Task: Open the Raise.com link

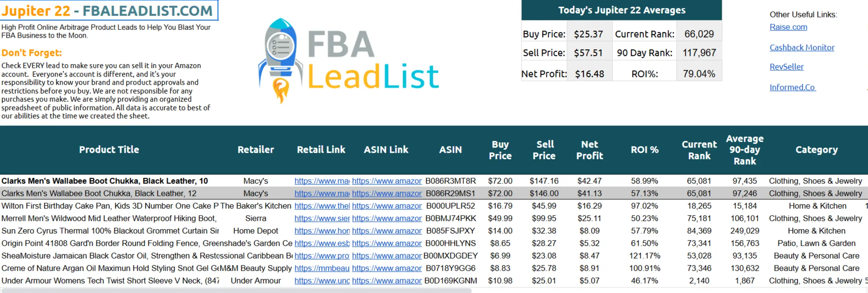Action: pos(788,27)
